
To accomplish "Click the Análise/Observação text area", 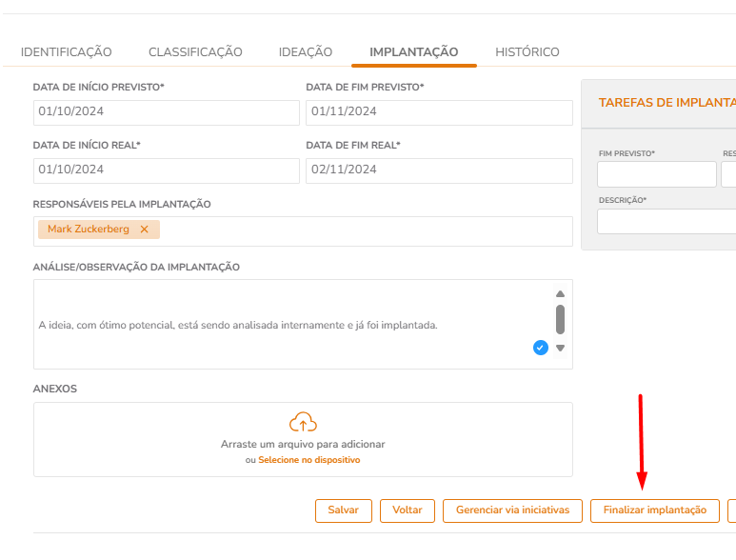I will [x=303, y=325].
